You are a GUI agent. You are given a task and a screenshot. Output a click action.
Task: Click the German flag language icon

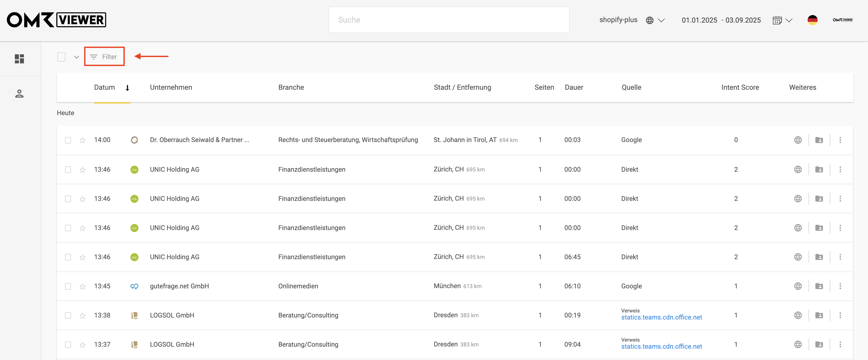[x=812, y=20]
